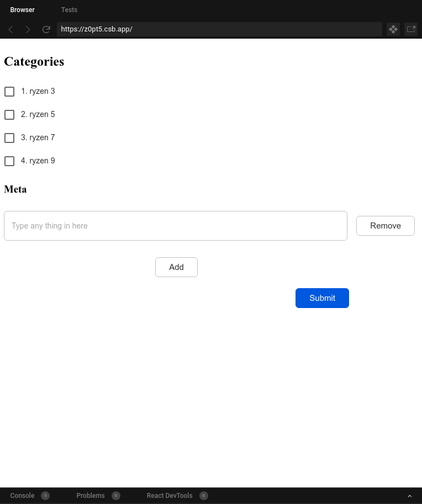The image size is (422, 504).
Task: Select the ryzen 9 checkbox
Action: click(x=9, y=161)
